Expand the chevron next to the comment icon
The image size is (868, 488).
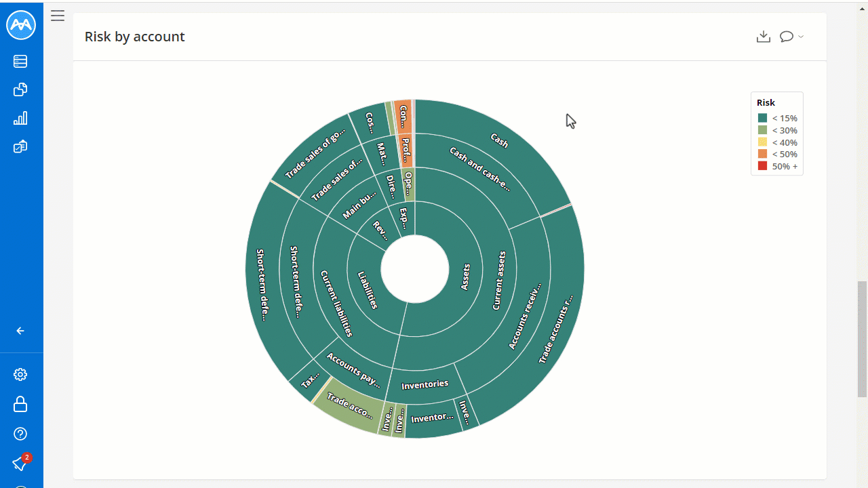point(801,37)
